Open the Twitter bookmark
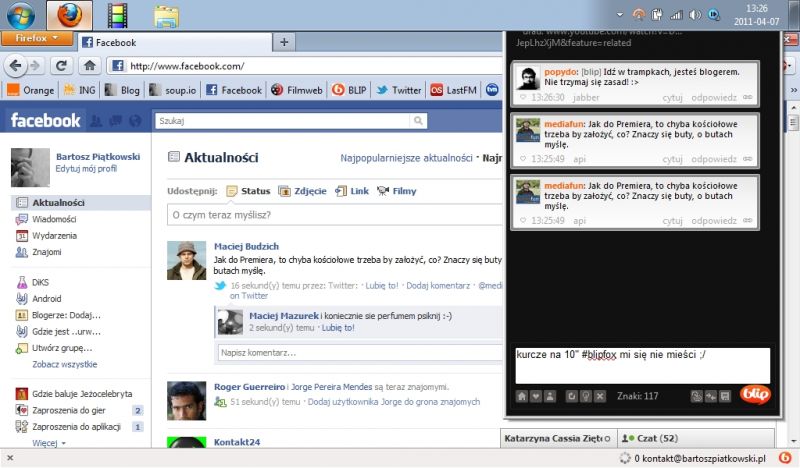Screen dimensions: 800x468 coord(399,90)
